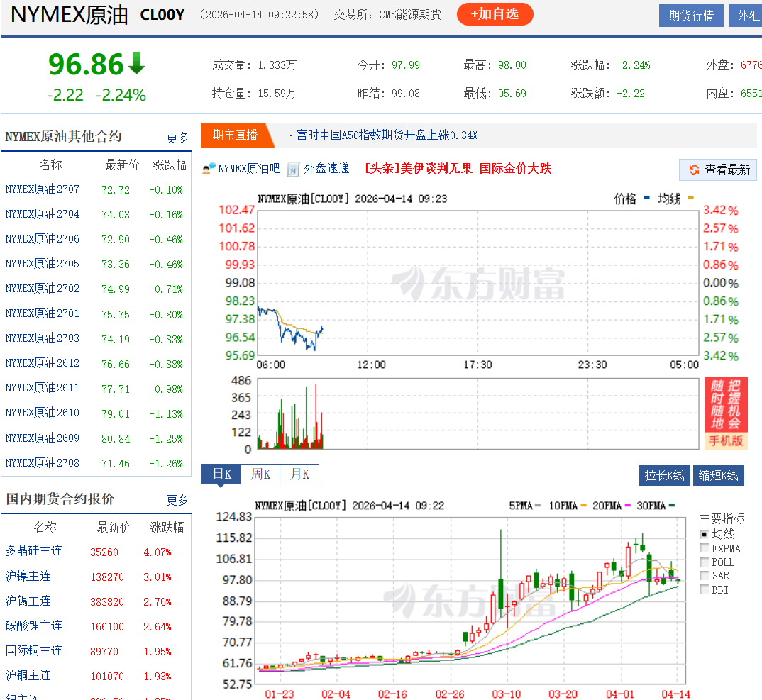762x700 pixels.
Task: Click the 20PMA legend marker
Action: click(x=627, y=506)
